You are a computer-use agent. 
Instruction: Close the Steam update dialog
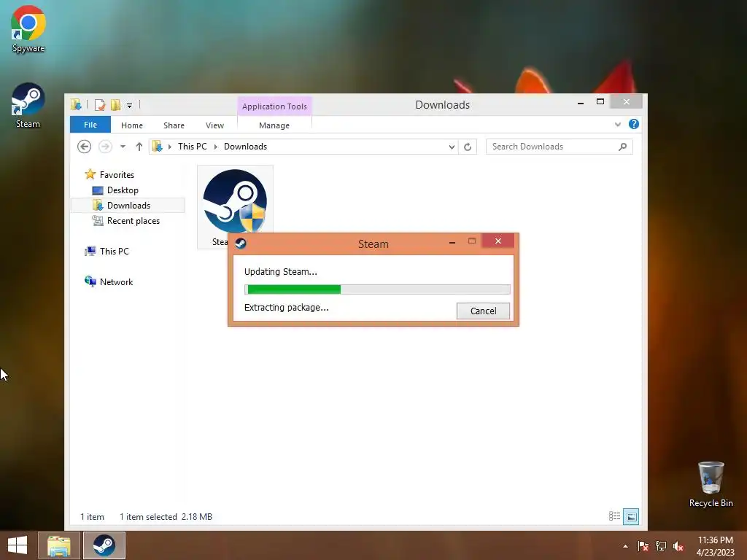coord(498,241)
